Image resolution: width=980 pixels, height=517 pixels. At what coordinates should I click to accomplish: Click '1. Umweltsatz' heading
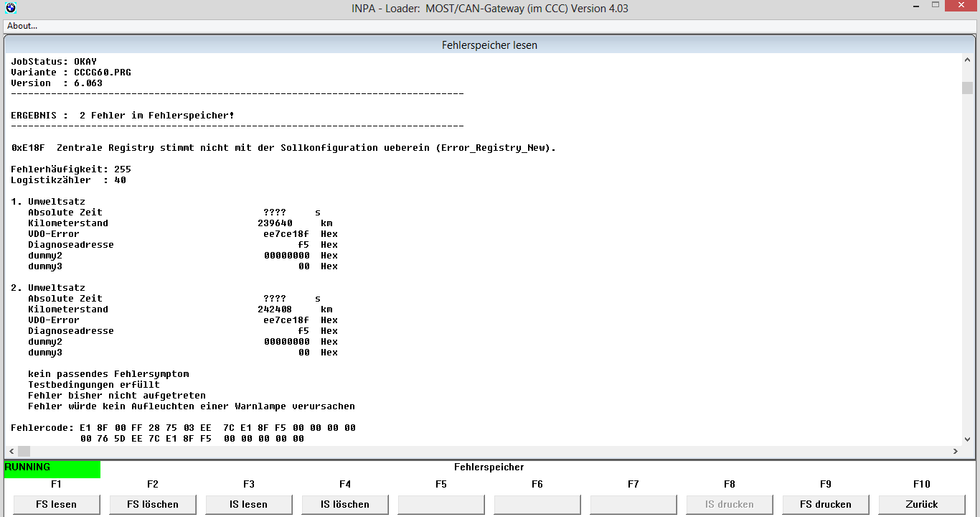coord(48,202)
